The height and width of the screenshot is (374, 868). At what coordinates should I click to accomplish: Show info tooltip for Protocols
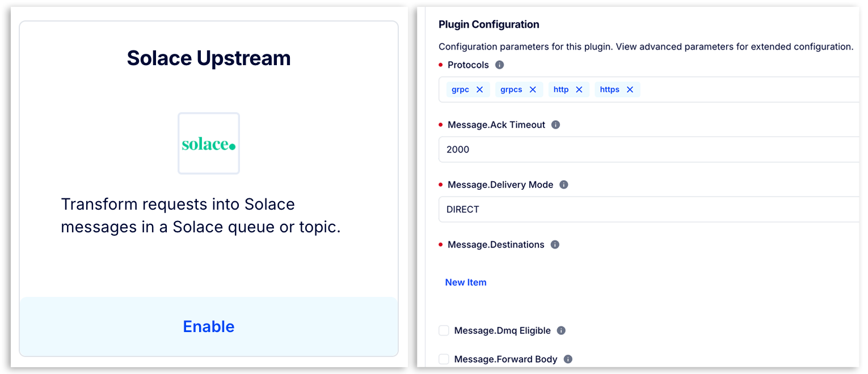[500, 65]
